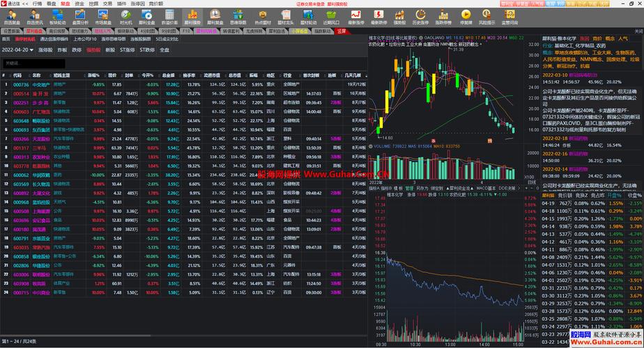Viewport: 644px width, 348px height.
Task: Open the 自选复盘 toolbar icon
Action: 12,17
